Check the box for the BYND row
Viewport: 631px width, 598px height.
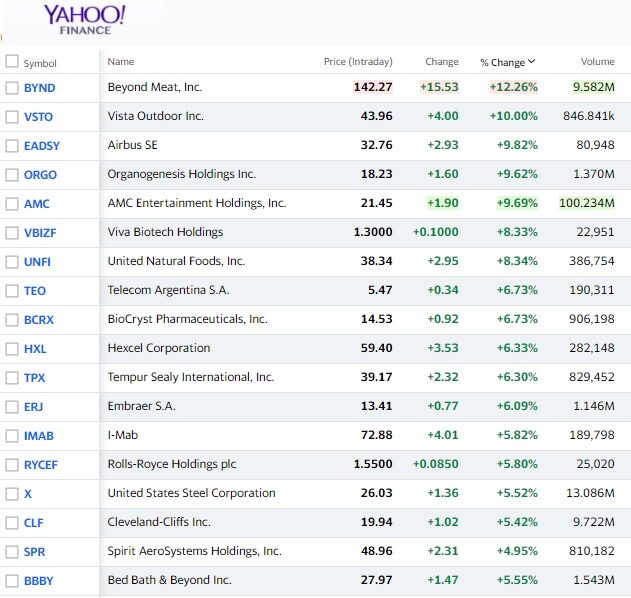tap(12, 88)
